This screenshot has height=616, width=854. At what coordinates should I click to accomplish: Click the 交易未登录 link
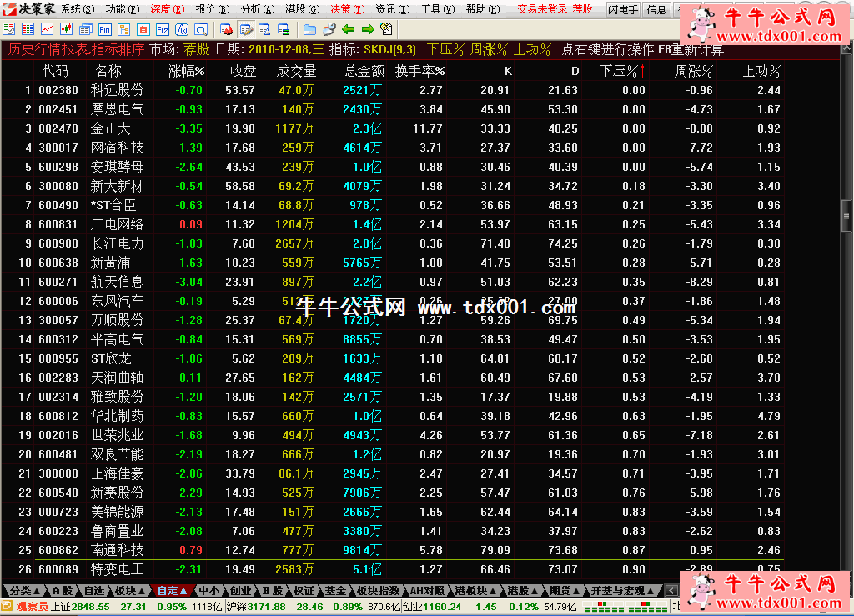[542, 9]
